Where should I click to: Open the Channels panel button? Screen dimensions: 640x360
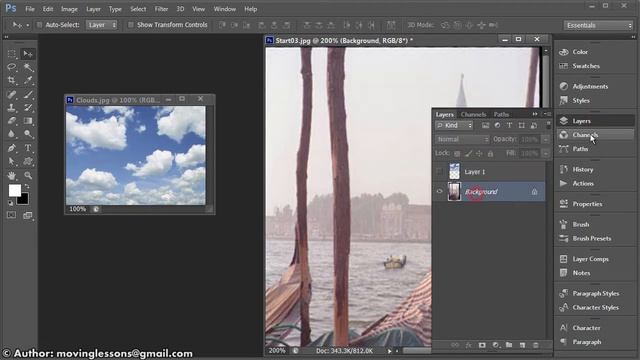(595, 135)
